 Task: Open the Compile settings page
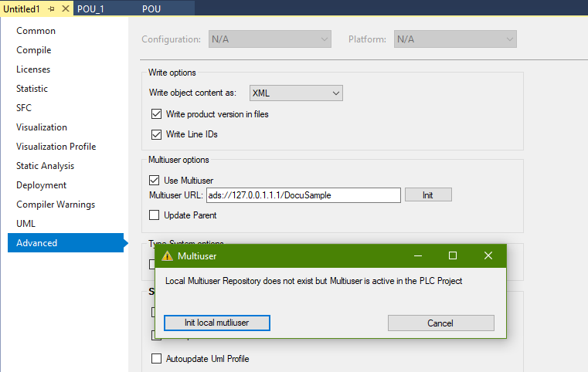pyautogui.click(x=33, y=50)
